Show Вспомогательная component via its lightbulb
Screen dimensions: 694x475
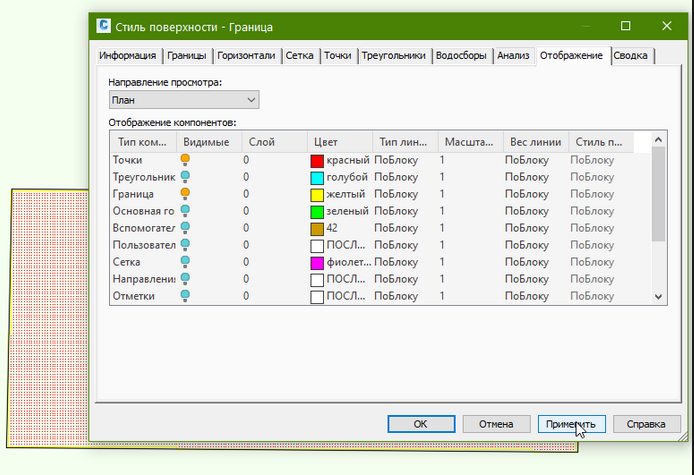(x=185, y=228)
